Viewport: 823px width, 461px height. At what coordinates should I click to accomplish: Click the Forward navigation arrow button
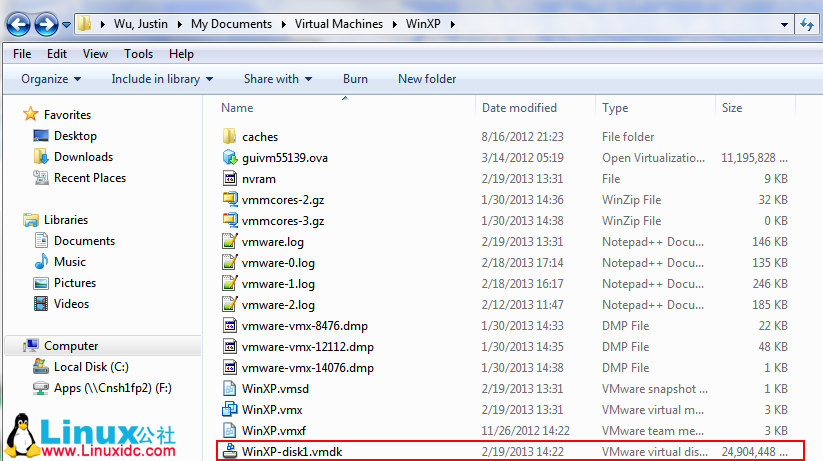(x=46, y=23)
